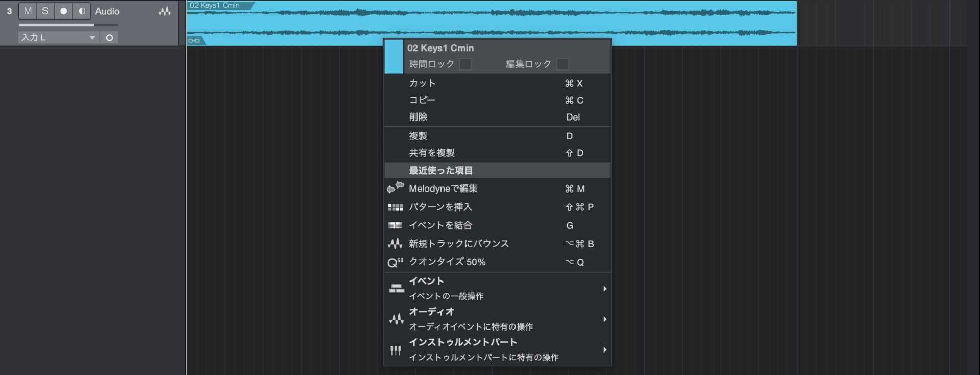Expand the イベント submenu
Screen dimensions: 980x375
[497, 288]
